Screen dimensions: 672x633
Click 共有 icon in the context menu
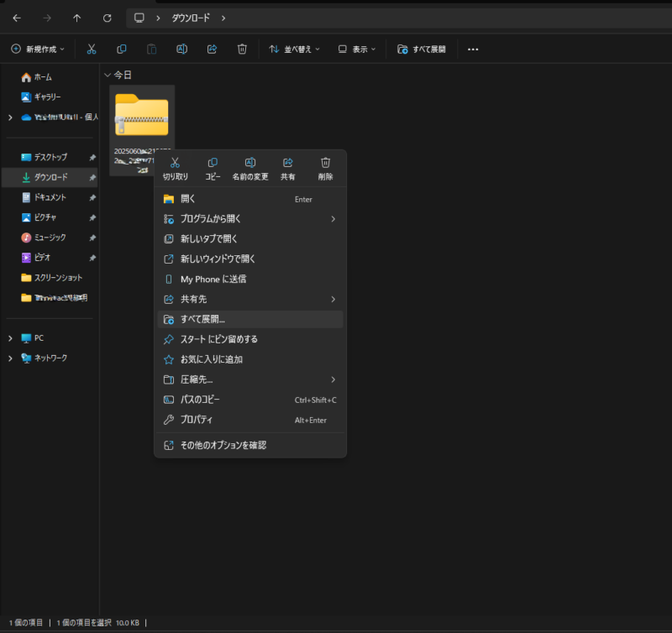[x=288, y=169]
